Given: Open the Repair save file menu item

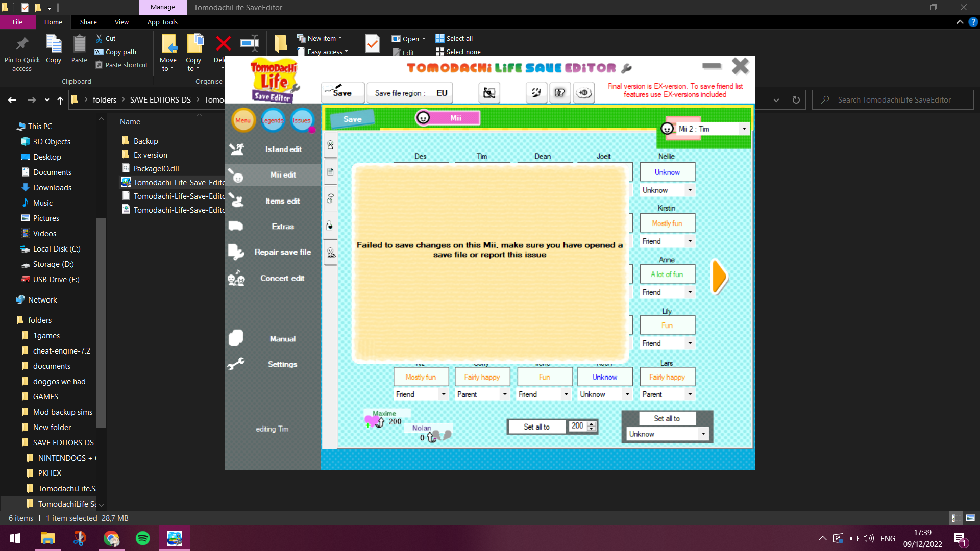Looking at the screenshot, I should coord(273,252).
